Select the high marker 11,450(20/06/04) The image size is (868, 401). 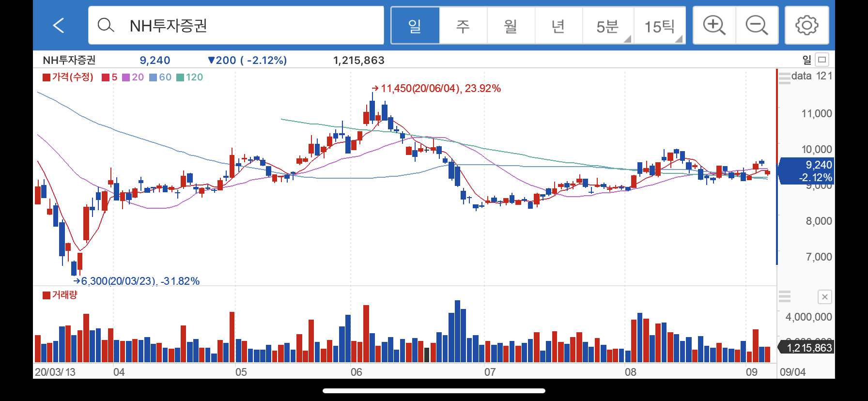436,88
